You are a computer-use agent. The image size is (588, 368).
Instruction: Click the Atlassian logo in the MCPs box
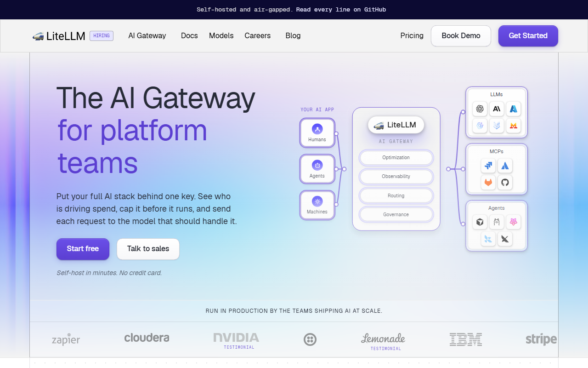pyautogui.click(x=505, y=166)
